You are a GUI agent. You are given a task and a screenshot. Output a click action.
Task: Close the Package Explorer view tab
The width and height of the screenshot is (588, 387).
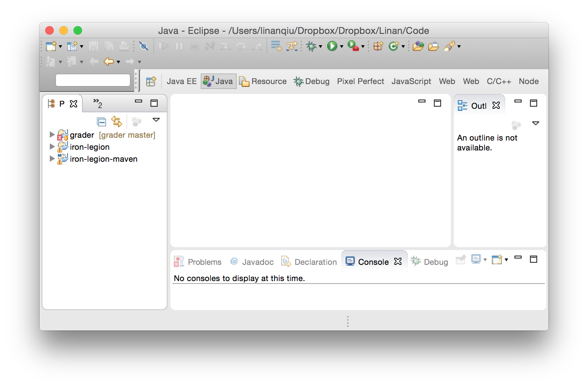click(73, 104)
